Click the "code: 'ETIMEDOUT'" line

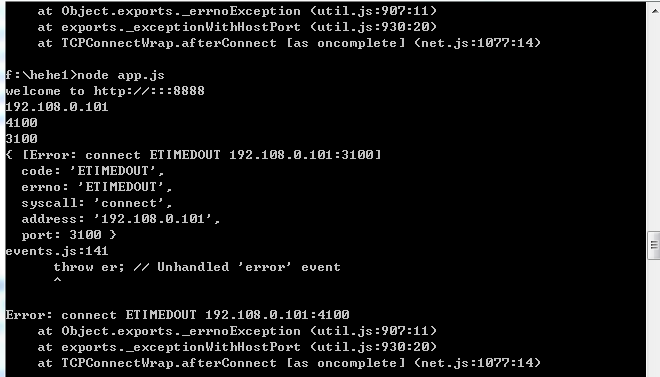click(x=93, y=171)
